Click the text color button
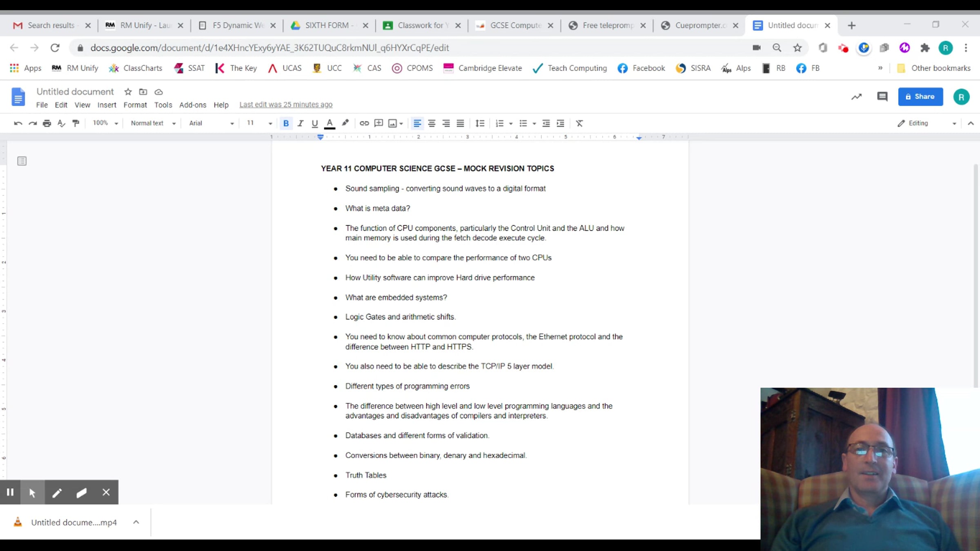The image size is (980, 551). tap(330, 123)
